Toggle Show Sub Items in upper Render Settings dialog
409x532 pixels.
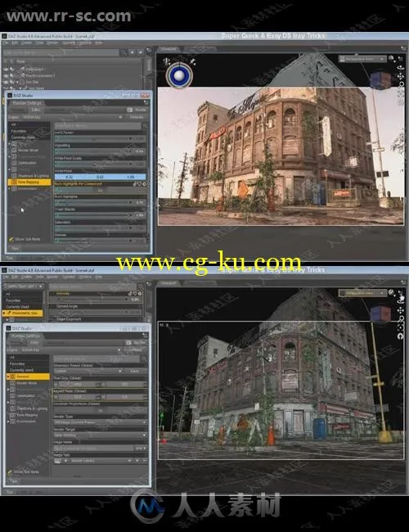tap(25, 239)
